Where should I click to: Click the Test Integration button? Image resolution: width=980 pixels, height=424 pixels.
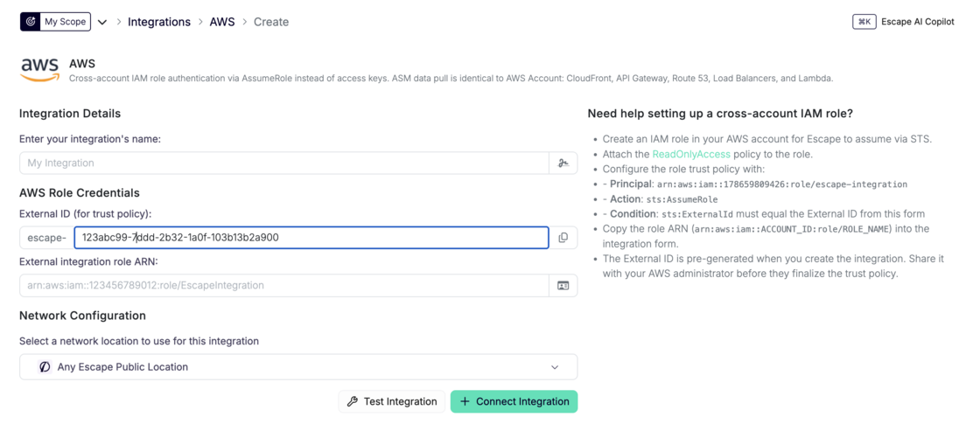point(392,401)
